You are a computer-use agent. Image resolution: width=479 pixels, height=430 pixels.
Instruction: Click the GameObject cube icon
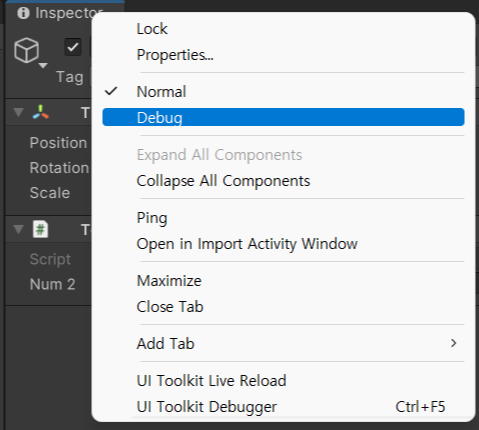pos(26,50)
